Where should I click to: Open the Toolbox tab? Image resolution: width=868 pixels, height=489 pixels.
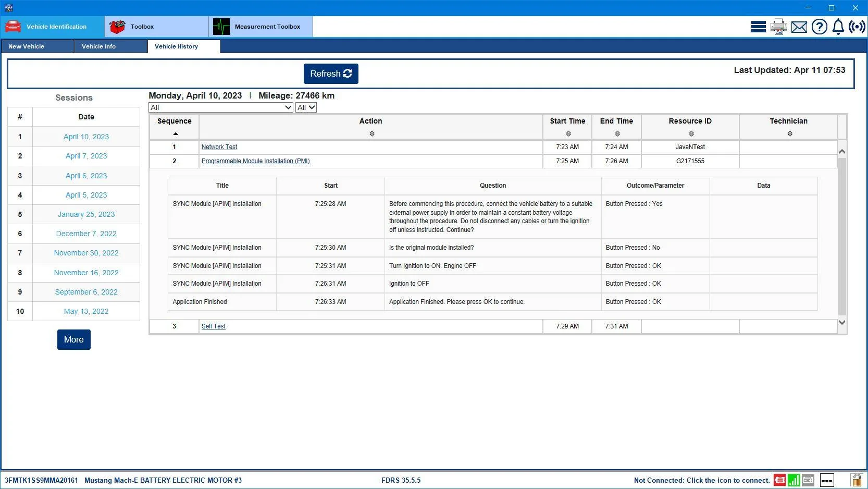pos(157,27)
